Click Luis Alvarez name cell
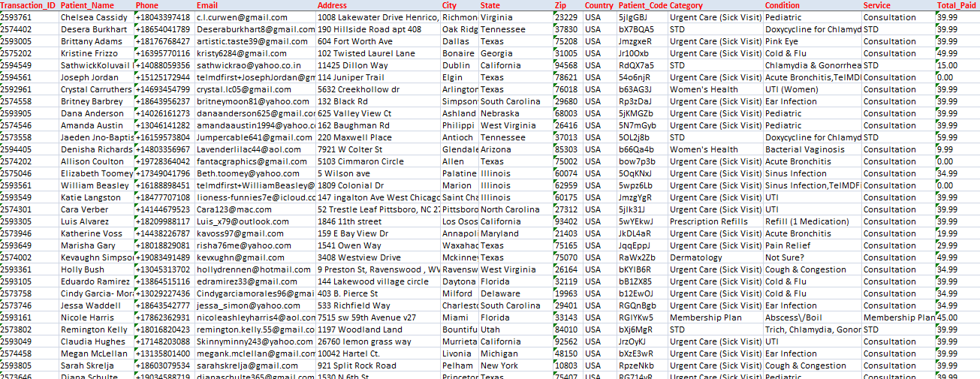This screenshot has width=980, height=379. [x=96, y=221]
